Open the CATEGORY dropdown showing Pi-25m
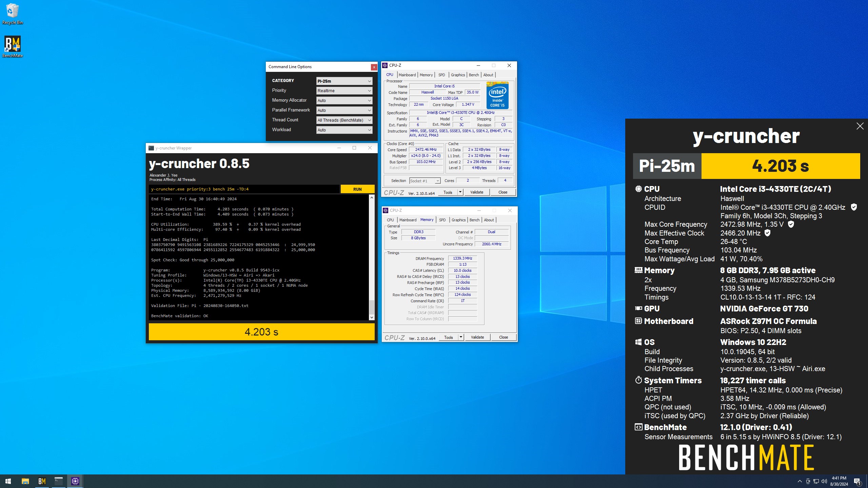The image size is (868, 488). (x=344, y=81)
